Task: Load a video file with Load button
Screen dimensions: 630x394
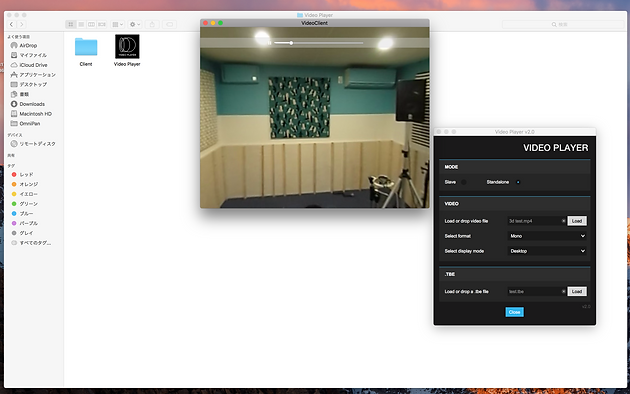Action: point(577,221)
